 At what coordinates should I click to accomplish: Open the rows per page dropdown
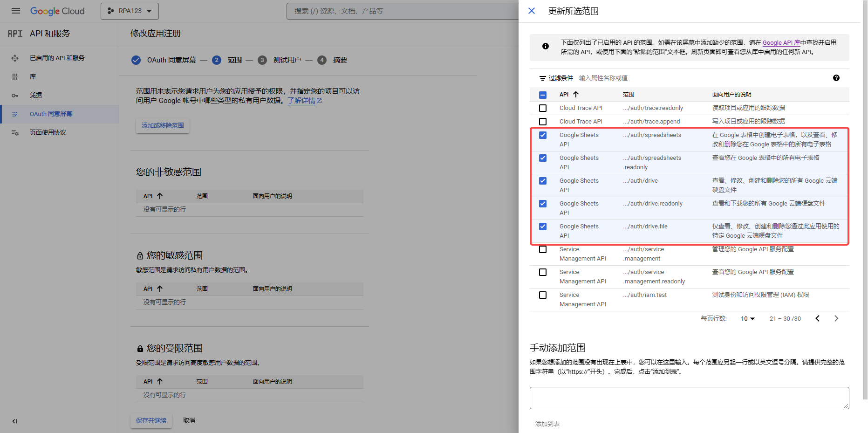747,319
